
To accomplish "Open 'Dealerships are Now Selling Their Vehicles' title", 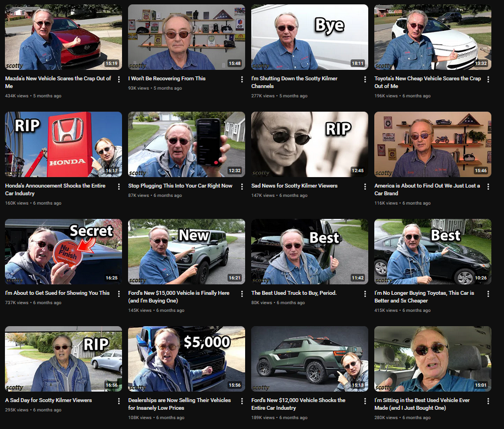I will click(179, 404).
